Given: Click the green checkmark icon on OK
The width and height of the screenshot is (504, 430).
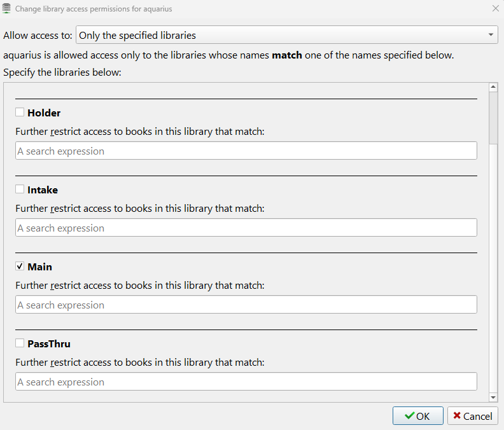Looking at the screenshot, I should click(x=409, y=416).
